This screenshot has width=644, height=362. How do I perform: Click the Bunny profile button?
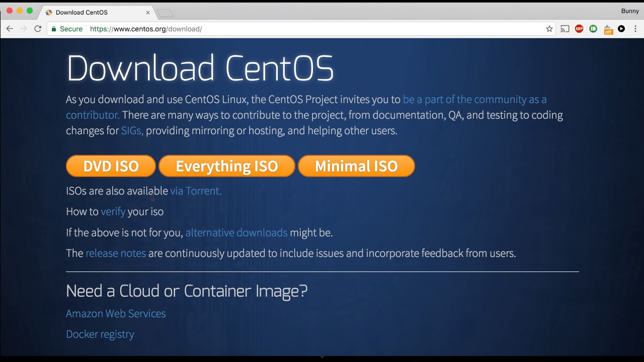pyautogui.click(x=630, y=11)
